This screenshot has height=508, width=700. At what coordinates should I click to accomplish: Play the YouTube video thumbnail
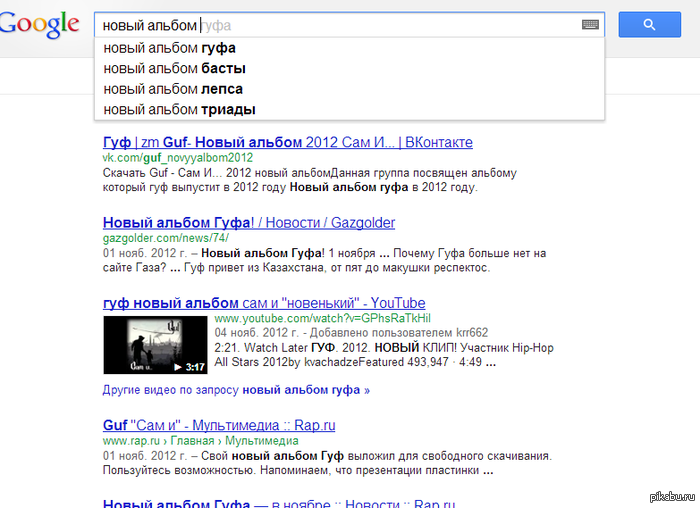pyautogui.click(x=155, y=345)
